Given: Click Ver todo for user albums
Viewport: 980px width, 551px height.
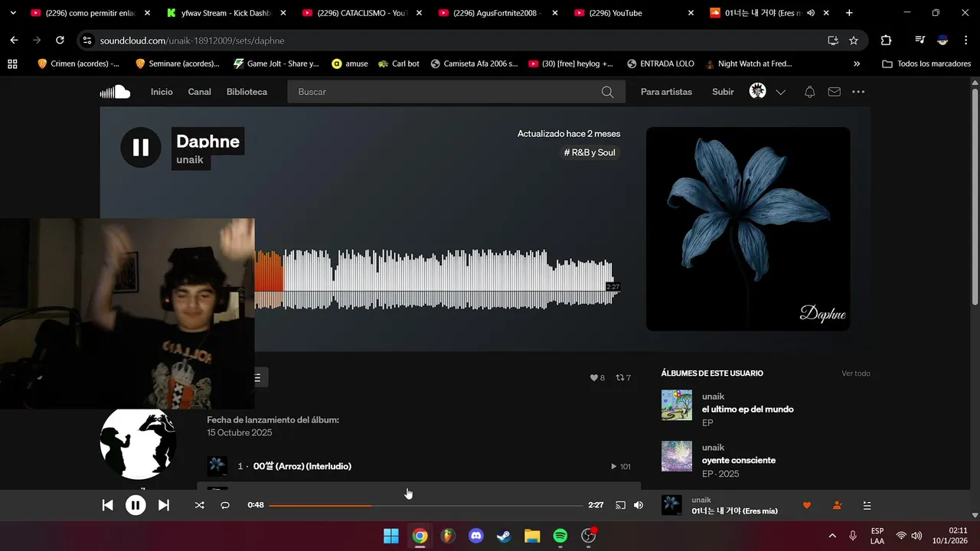Looking at the screenshot, I should click(x=855, y=373).
